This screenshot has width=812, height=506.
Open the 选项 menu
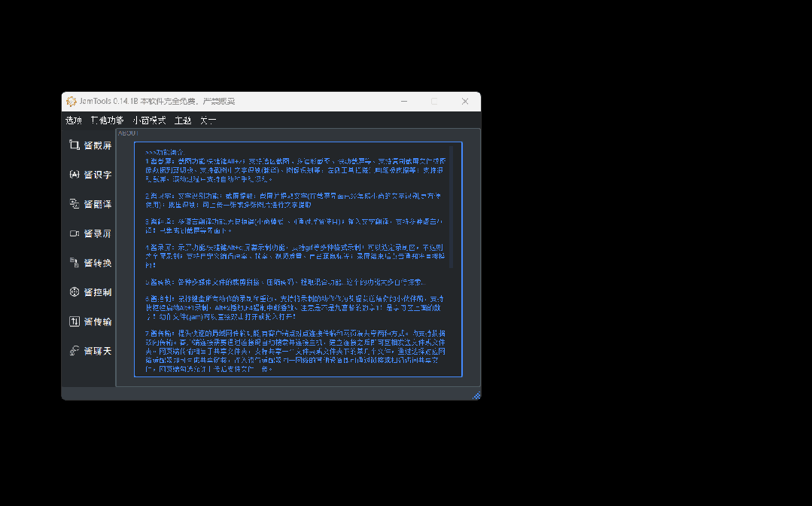coord(74,120)
